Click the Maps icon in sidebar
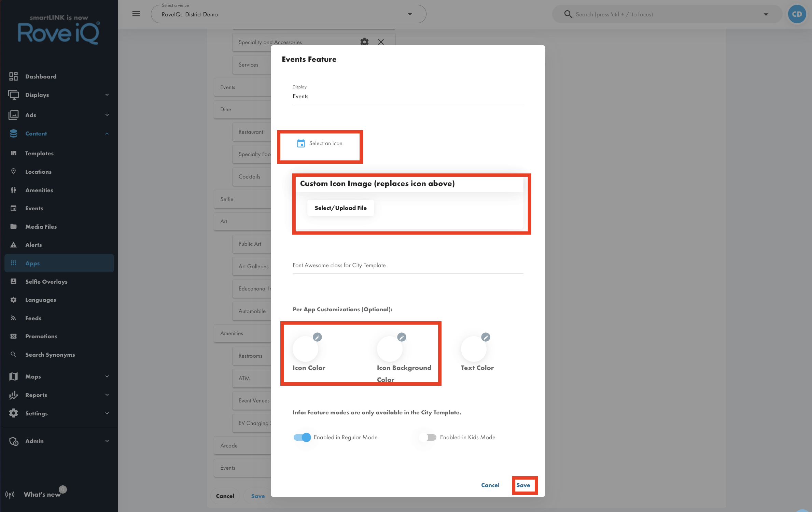Screen dimensions: 812x512 point(13,376)
